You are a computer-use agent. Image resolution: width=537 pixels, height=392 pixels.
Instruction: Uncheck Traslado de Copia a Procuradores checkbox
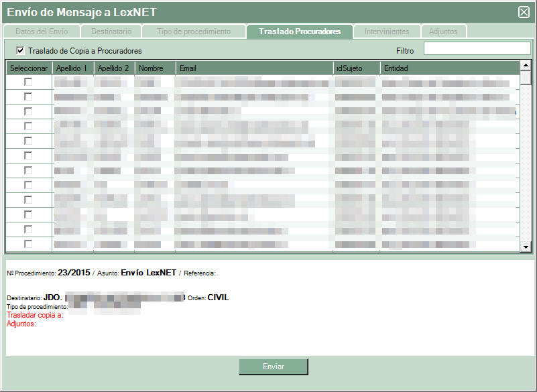coord(21,50)
